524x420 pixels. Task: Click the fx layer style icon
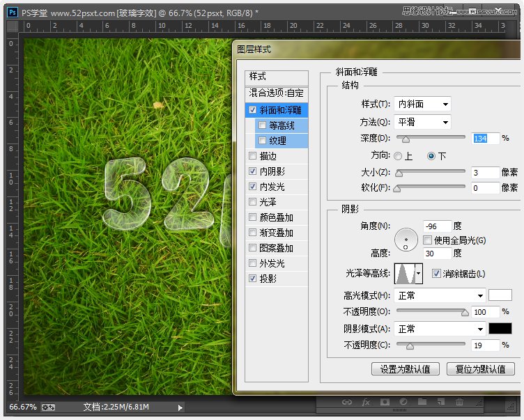366,402
